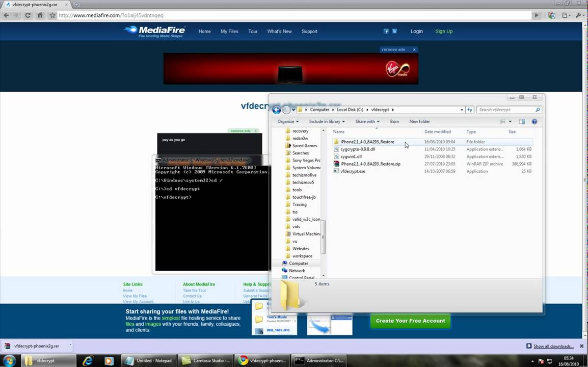Click the MediaFire Twitter icon
Screen dimensions: 588x367
click(x=394, y=31)
